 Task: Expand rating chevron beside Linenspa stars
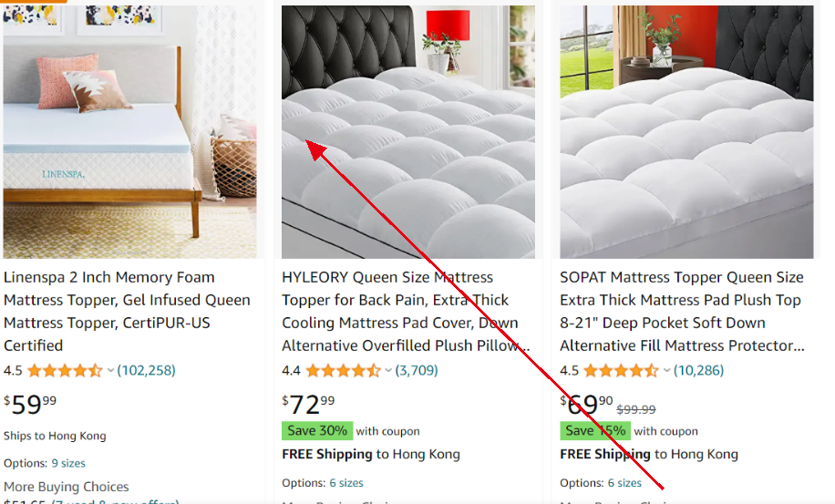(x=111, y=370)
